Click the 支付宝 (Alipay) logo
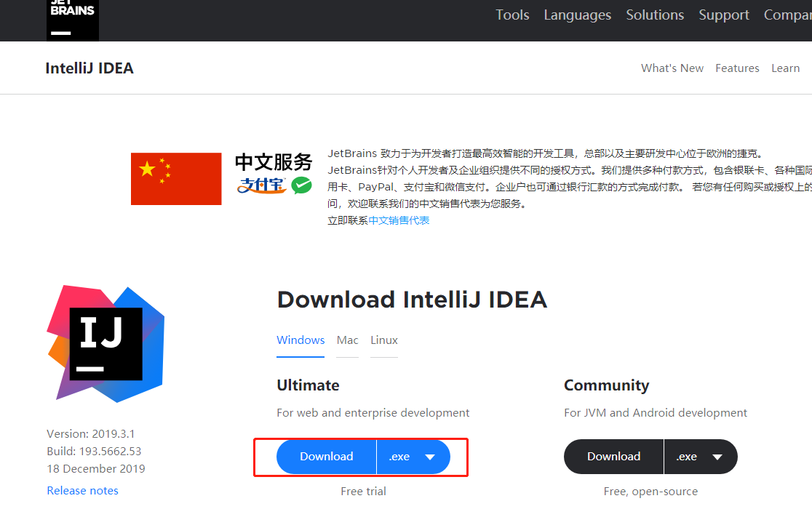 (262, 185)
